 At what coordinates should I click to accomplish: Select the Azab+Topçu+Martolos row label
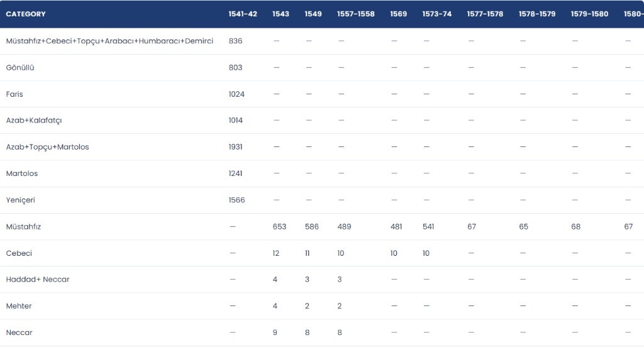coord(47,147)
